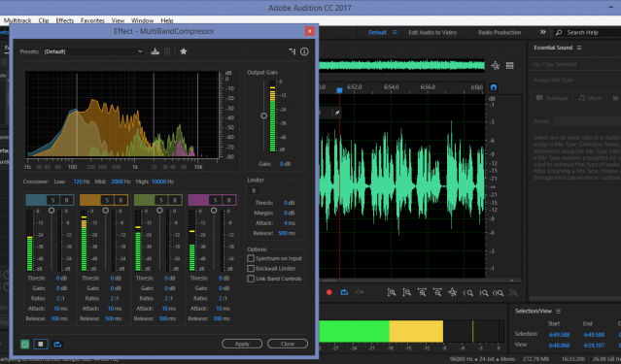Click the blue loop icon in effect dialog
Image resolution: width=621 pixels, height=364 pixels.
coord(57,344)
